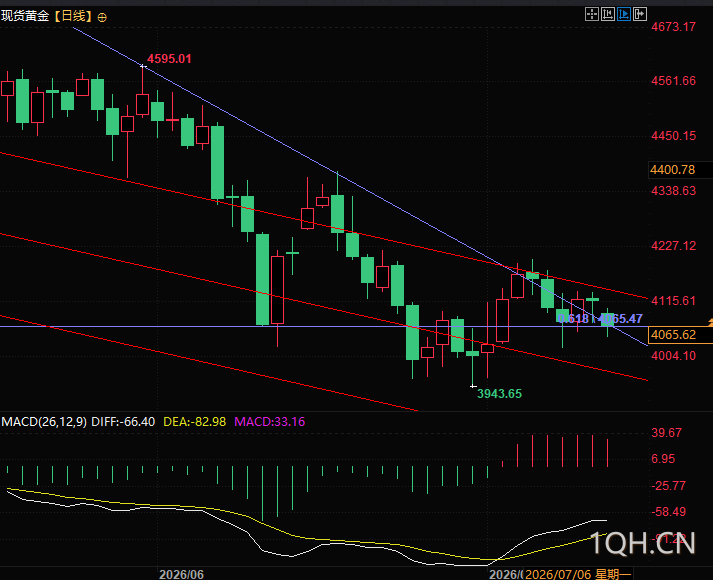This screenshot has height=580, width=713.
Task: Click the 2026/06 date label
Action: 181,575
